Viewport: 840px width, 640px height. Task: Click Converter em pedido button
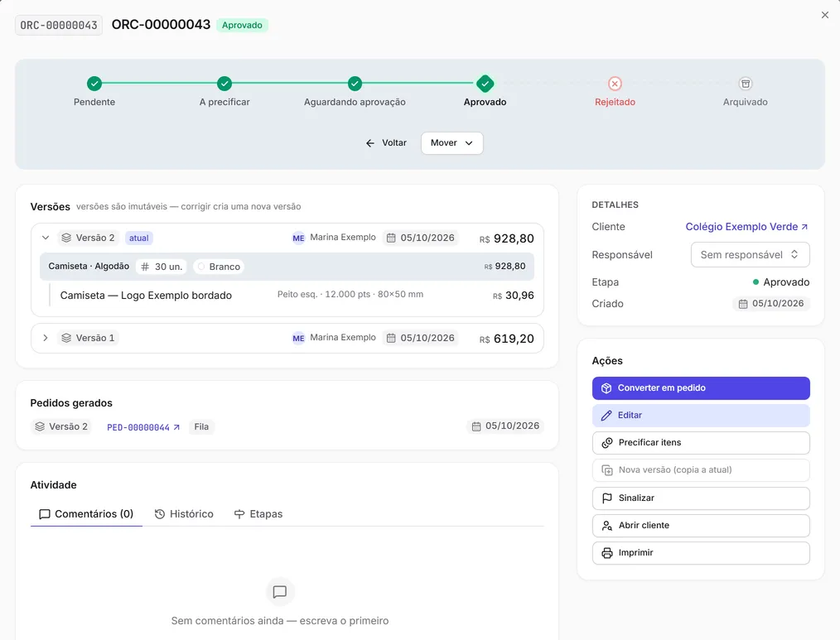(x=701, y=388)
